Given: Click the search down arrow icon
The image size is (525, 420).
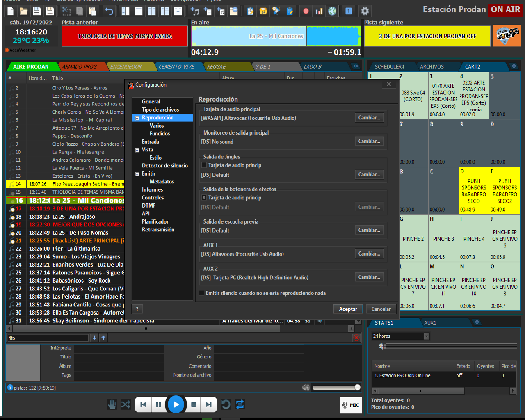Looking at the screenshot, I should tap(94, 338).
